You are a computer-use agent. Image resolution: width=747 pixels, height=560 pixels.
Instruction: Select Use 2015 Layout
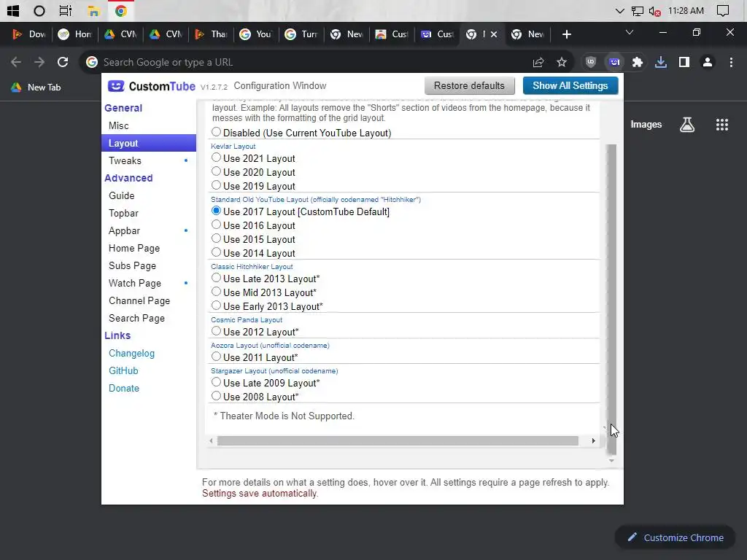(216, 238)
